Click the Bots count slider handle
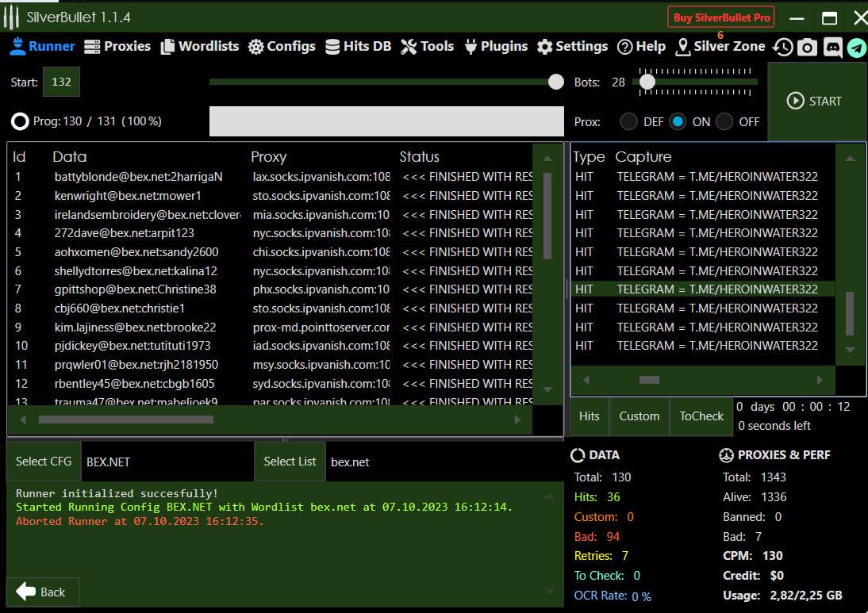 coord(647,82)
